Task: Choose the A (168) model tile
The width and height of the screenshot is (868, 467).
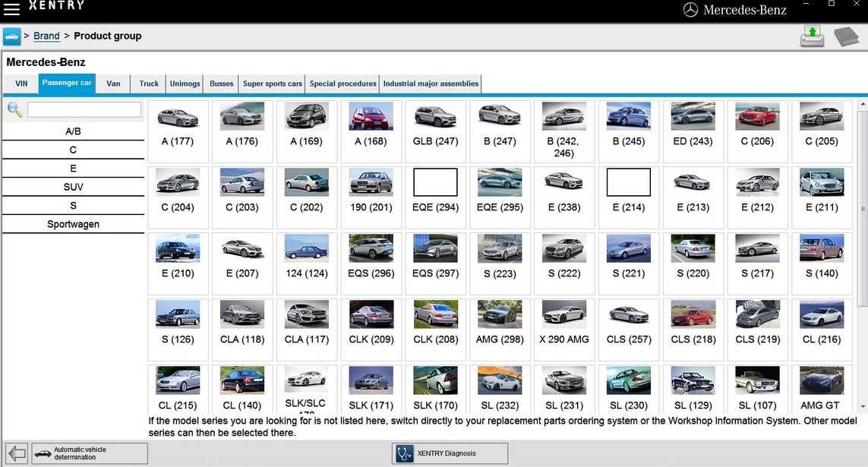Action: tap(371, 131)
